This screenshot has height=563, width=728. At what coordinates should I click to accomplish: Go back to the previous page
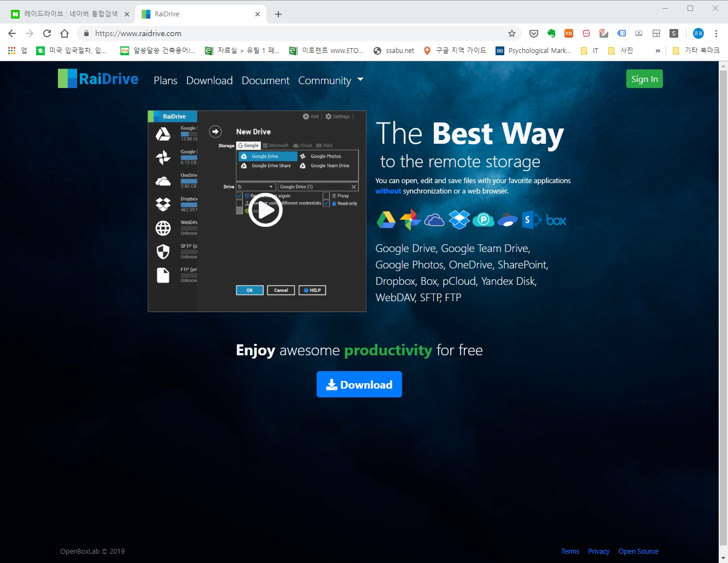click(12, 33)
